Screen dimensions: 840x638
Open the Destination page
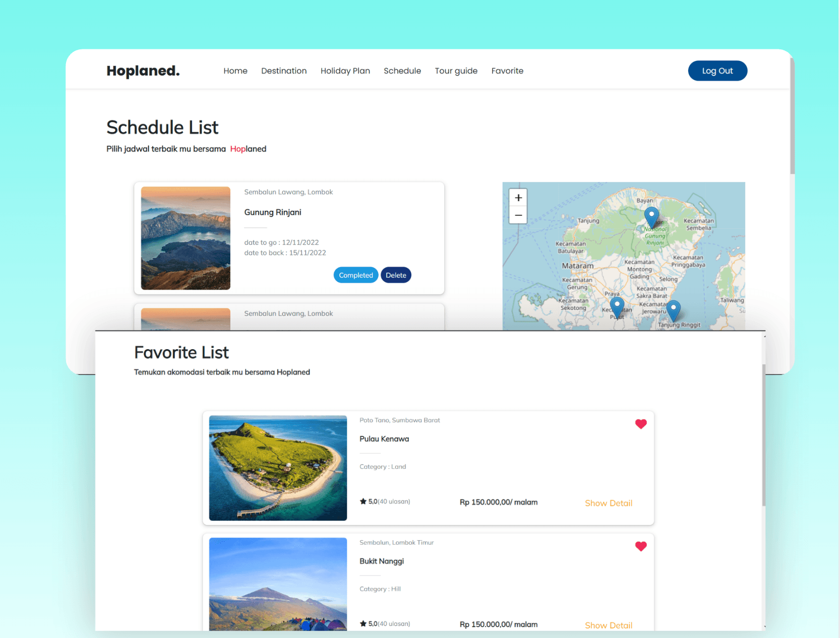tap(284, 71)
